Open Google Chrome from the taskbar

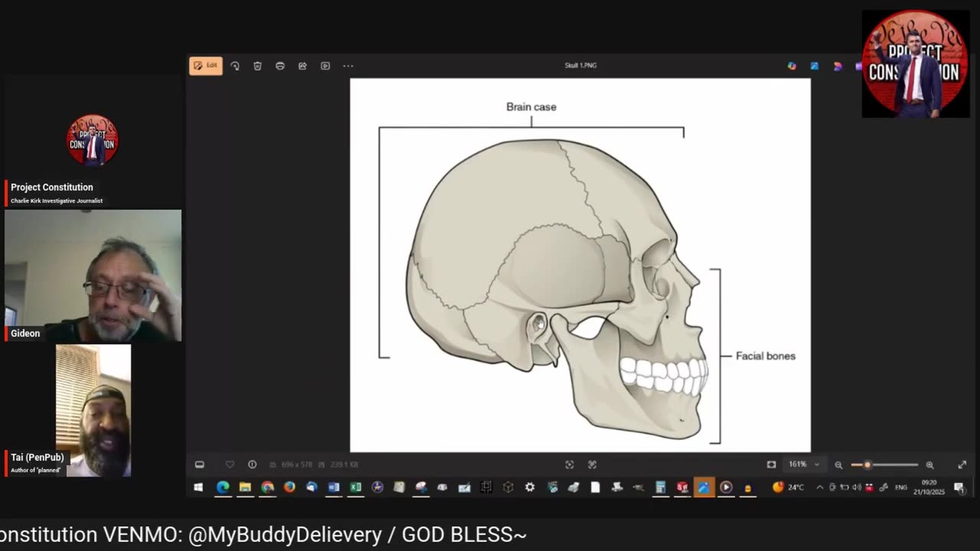267,487
